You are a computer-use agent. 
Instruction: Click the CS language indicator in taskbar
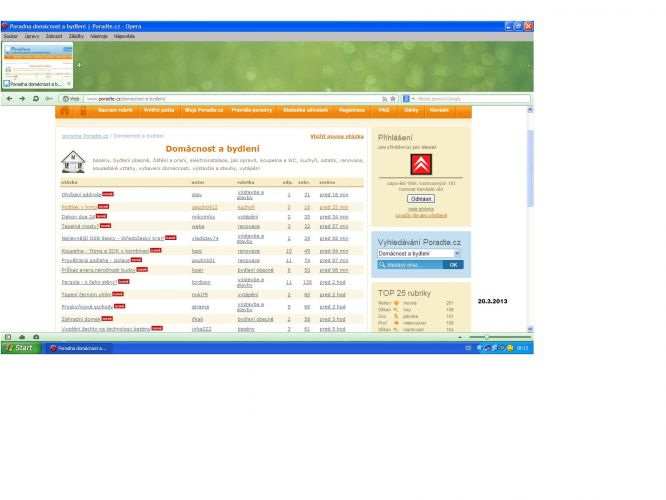pyautogui.click(x=468, y=348)
